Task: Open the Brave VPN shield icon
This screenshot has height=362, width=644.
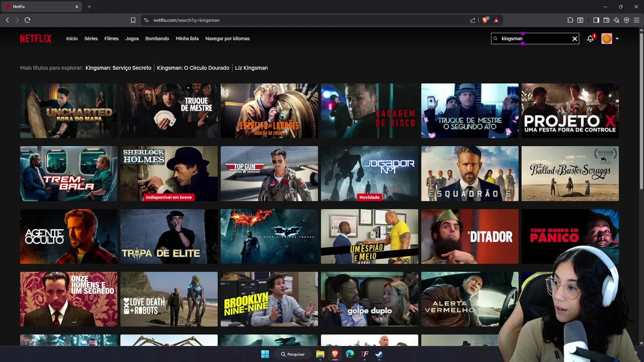Action: (626, 20)
